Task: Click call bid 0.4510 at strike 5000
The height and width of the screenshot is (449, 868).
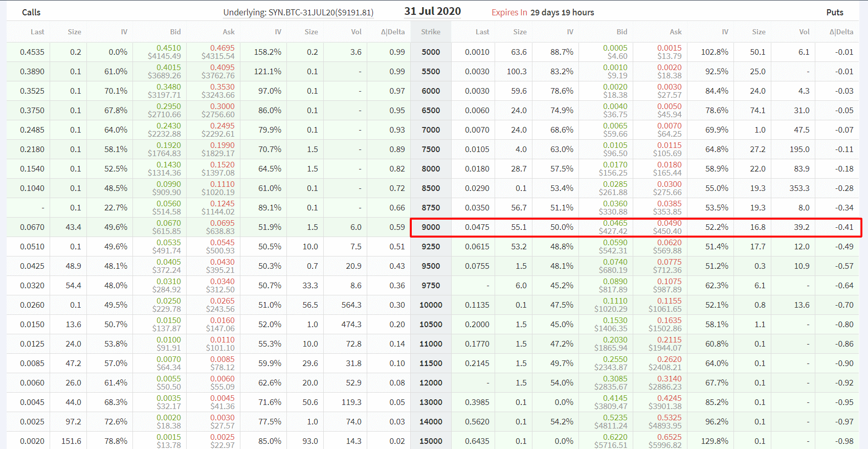Action: tap(169, 48)
